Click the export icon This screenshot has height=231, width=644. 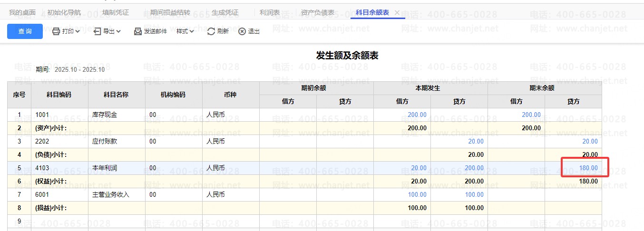point(97,31)
